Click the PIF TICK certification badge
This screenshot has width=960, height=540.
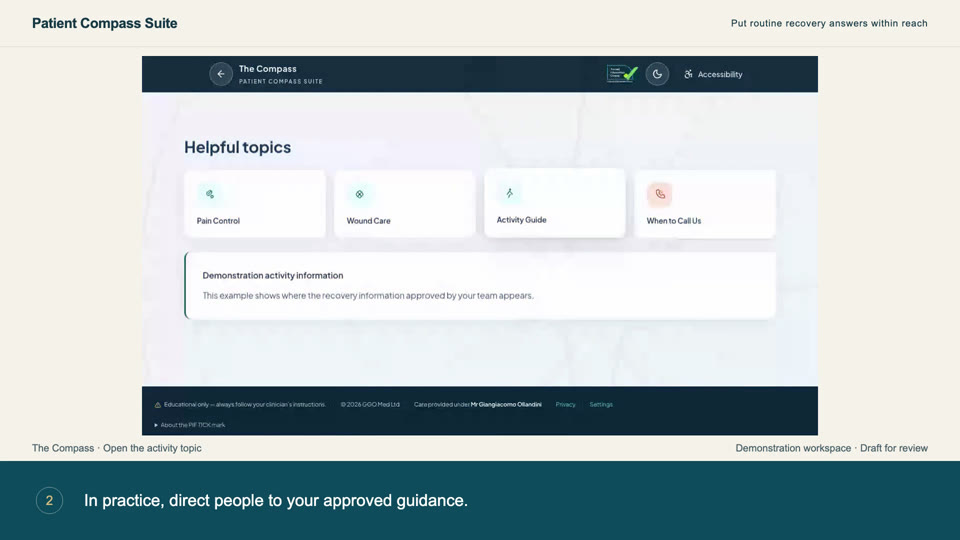tap(622, 74)
